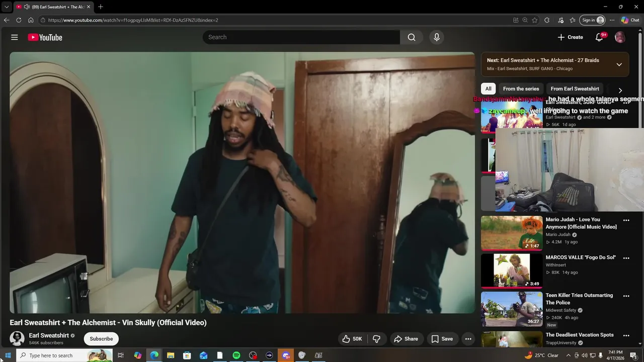The image size is (644, 362).
Task: Go to the browser home page
Action: point(31,20)
